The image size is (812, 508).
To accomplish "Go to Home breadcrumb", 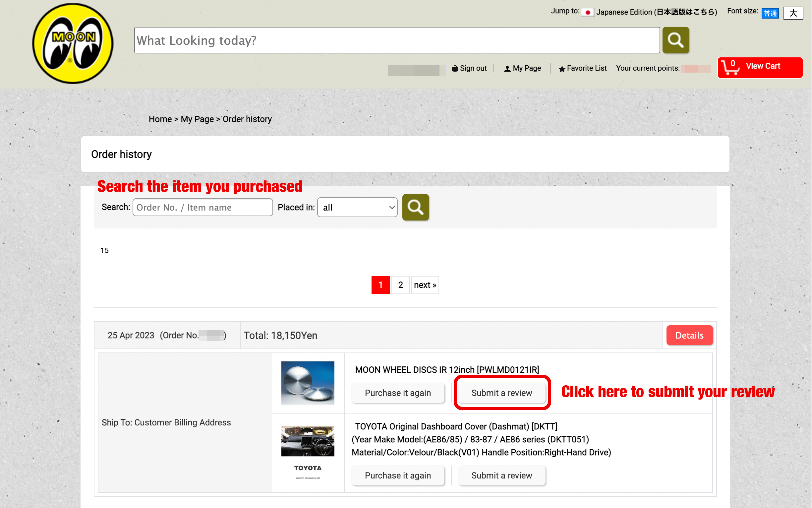I will pos(160,119).
